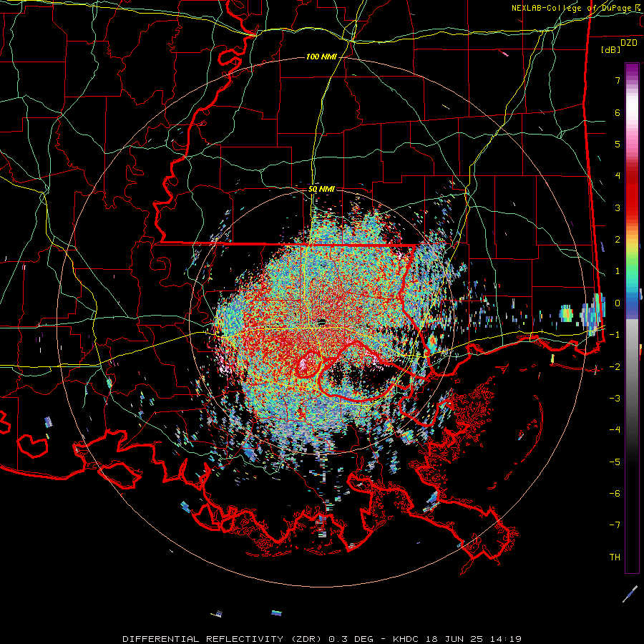
Task: Click the [dB] units label
Action: click(611, 49)
